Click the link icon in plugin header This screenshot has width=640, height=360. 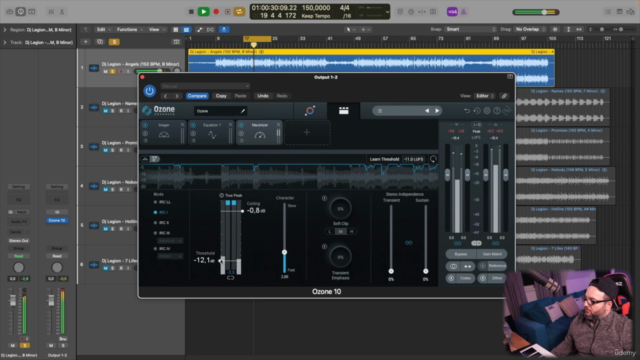click(x=504, y=96)
